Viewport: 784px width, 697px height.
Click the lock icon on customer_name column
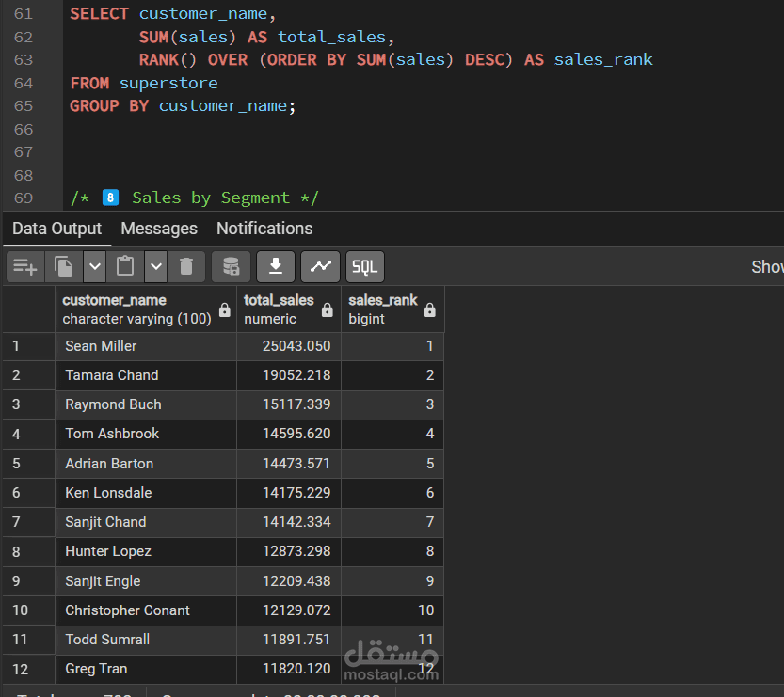pyautogui.click(x=225, y=310)
